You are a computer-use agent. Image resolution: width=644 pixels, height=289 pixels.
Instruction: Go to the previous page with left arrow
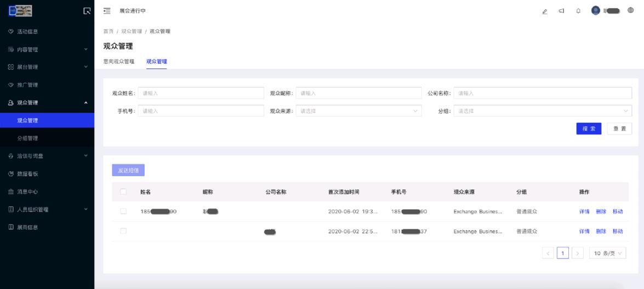[x=548, y=253]
